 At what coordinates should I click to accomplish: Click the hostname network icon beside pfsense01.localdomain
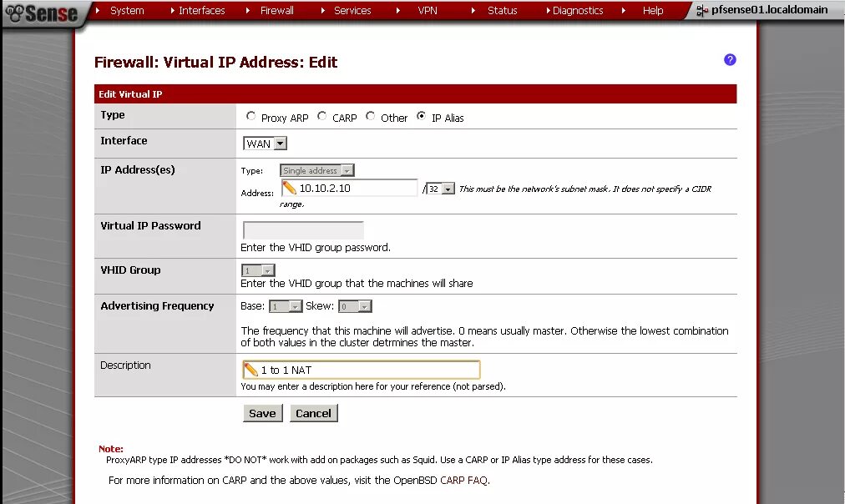coord(701,10)
